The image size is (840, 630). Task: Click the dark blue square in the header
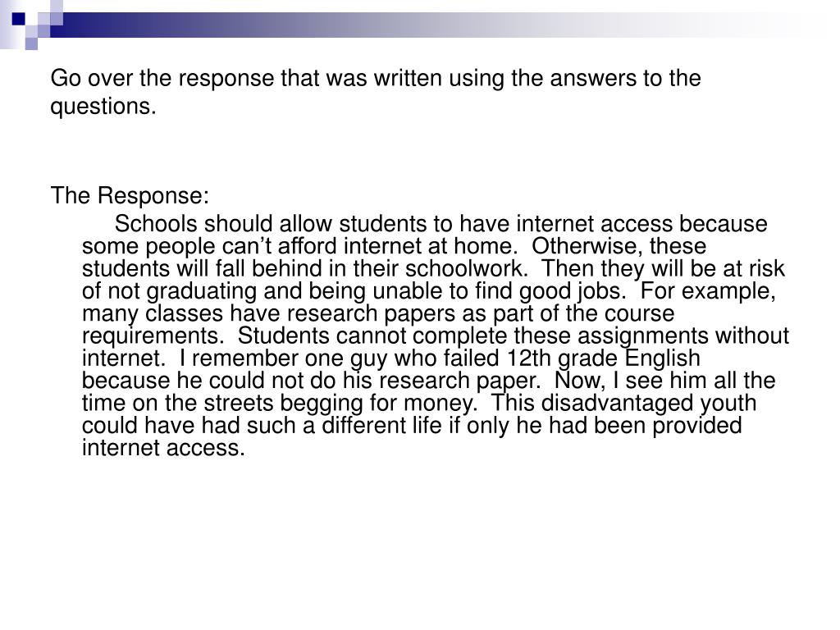tap(19, 19)
